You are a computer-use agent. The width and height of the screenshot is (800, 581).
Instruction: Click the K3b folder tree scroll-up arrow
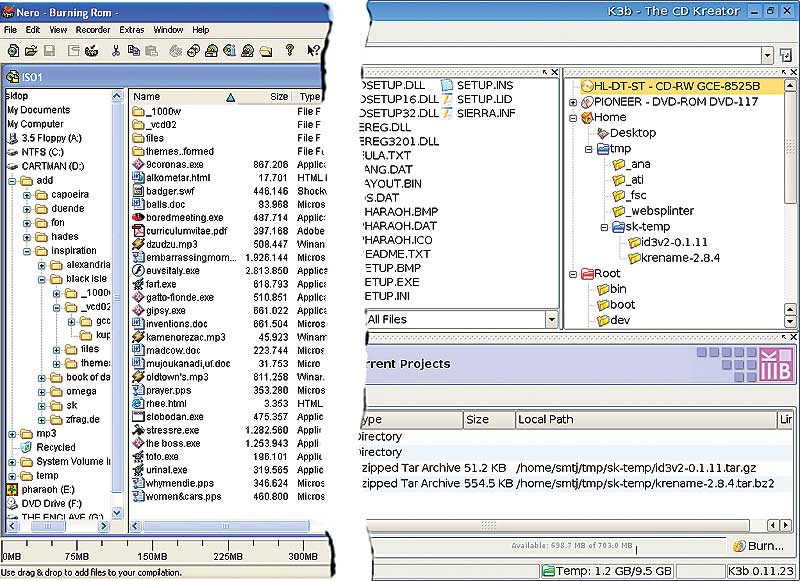click(x=790, y=86)
